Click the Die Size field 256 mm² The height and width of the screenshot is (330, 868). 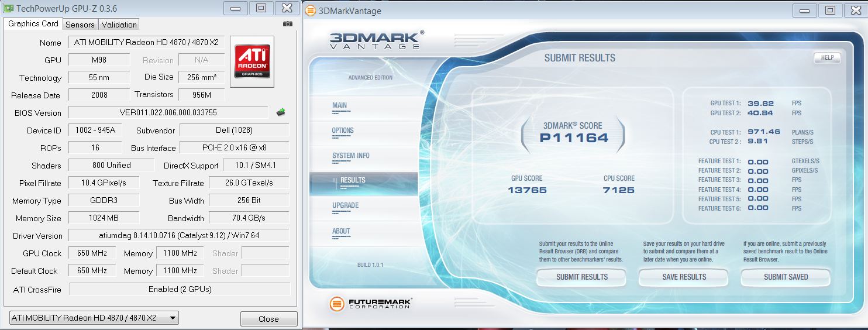point(202,77)
